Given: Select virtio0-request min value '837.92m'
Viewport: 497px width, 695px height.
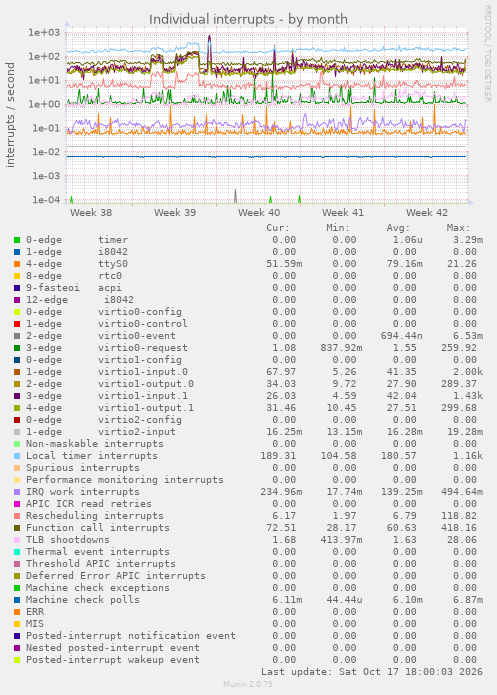Looking at the screenshot, I should coord(341,348).
